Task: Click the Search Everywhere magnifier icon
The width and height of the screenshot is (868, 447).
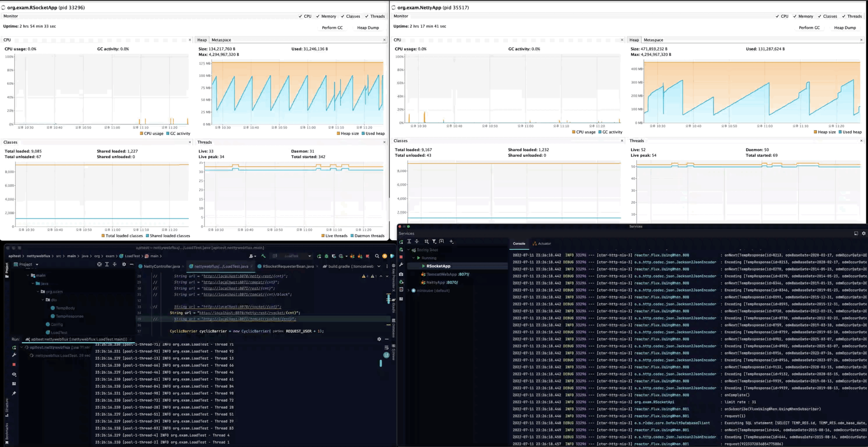Action: coord(377,256)
